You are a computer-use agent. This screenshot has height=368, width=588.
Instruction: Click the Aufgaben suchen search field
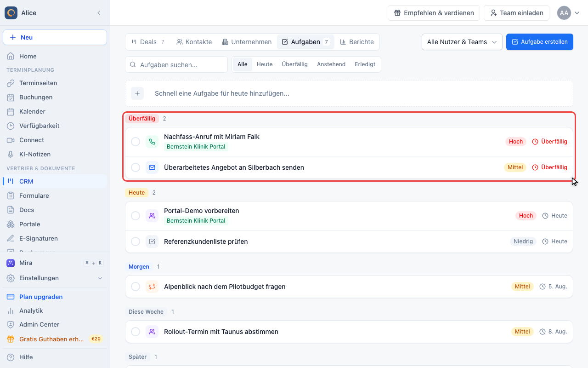176,64
